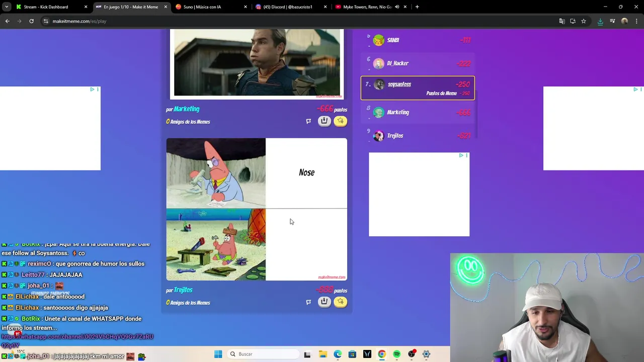This screenshot has height=362, width=644.
Task: Close the Discord @bazucristo1 tab
Action: pos(325,7)
